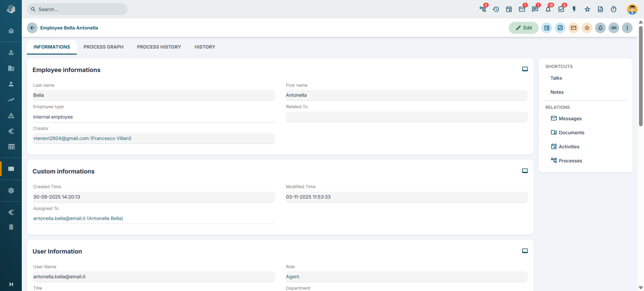Click the lightning bolt quick-create icon
Screen dimensions: 644x291
click(574, 9)
